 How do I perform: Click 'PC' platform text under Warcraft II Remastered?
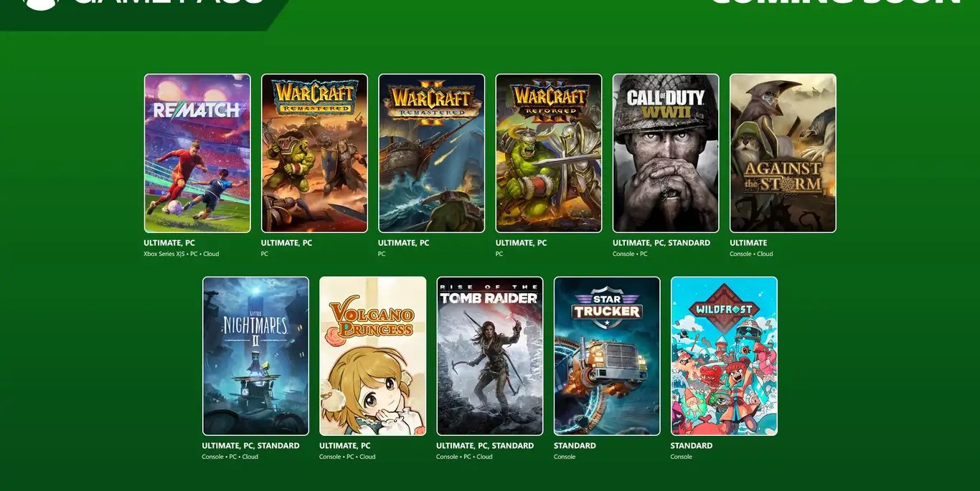tap(382, 254)
